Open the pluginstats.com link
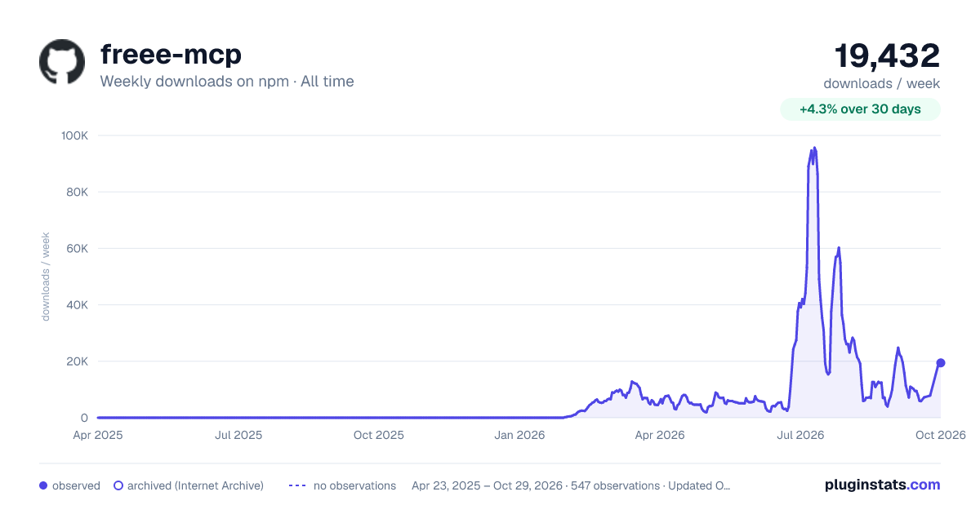Image resolution: width=980 pixels, height=514 pixels. tap(883, 485)
